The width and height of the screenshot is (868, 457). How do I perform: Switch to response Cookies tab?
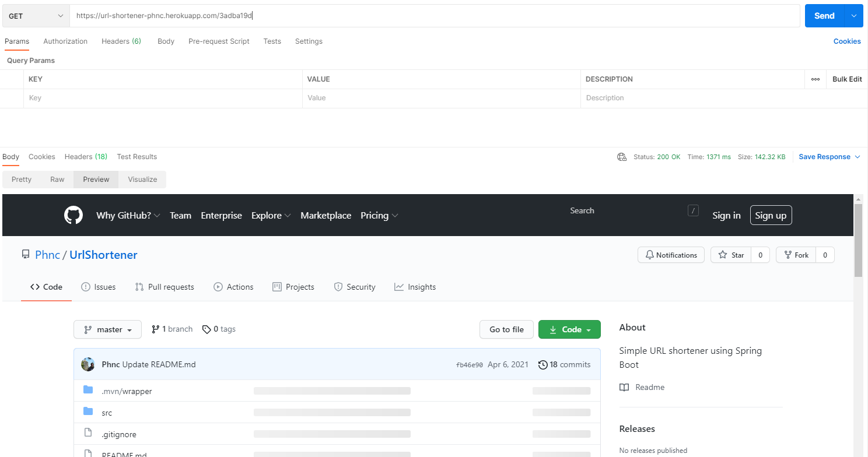[x=42, y=157]
